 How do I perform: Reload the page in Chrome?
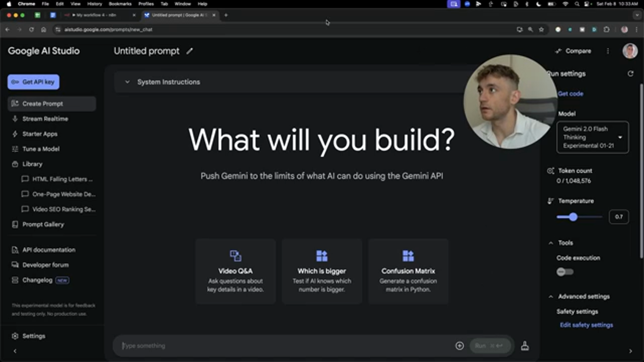tap(31, 30)
